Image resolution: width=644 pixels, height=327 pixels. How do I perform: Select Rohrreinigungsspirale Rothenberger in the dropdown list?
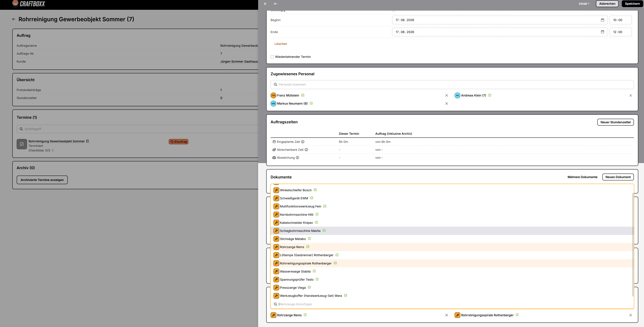pyautogui.click(x=452, y=263)
